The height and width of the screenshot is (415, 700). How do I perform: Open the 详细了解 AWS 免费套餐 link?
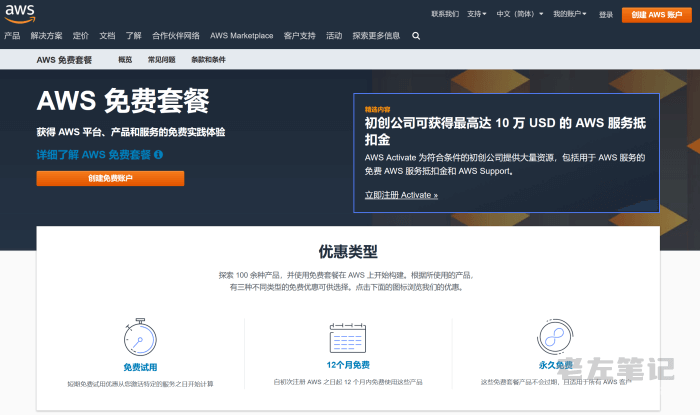coord(94,155)
